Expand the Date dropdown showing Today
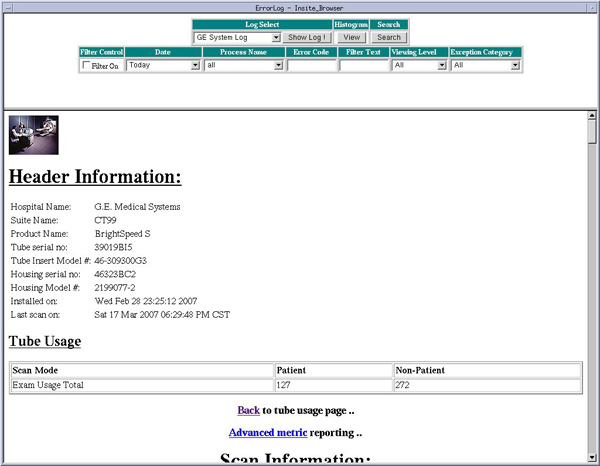600x466 pixels. coord(163,65)
